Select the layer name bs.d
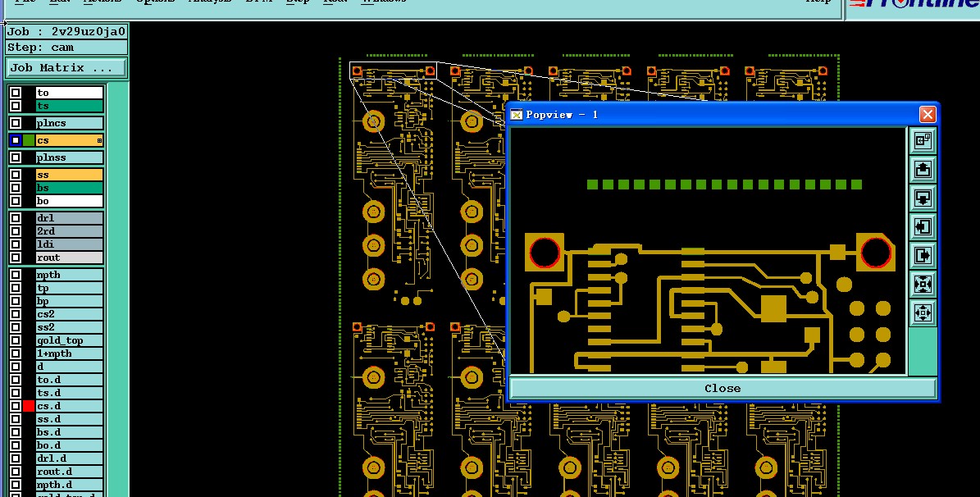 point(70,432)
